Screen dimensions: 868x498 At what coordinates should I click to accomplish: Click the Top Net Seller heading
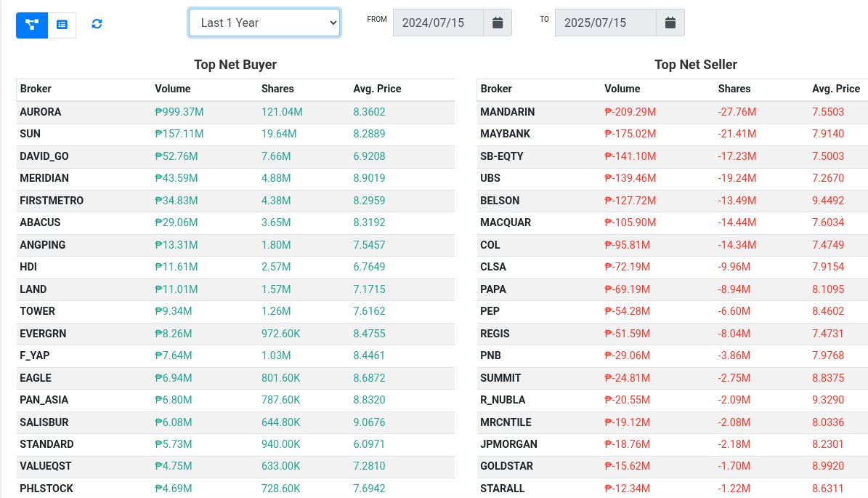click(695, 65)
